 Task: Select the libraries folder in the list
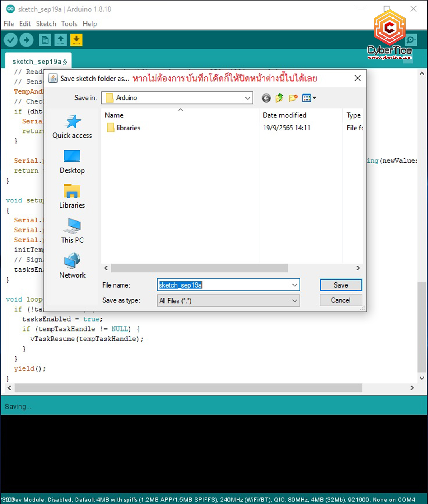128,128
